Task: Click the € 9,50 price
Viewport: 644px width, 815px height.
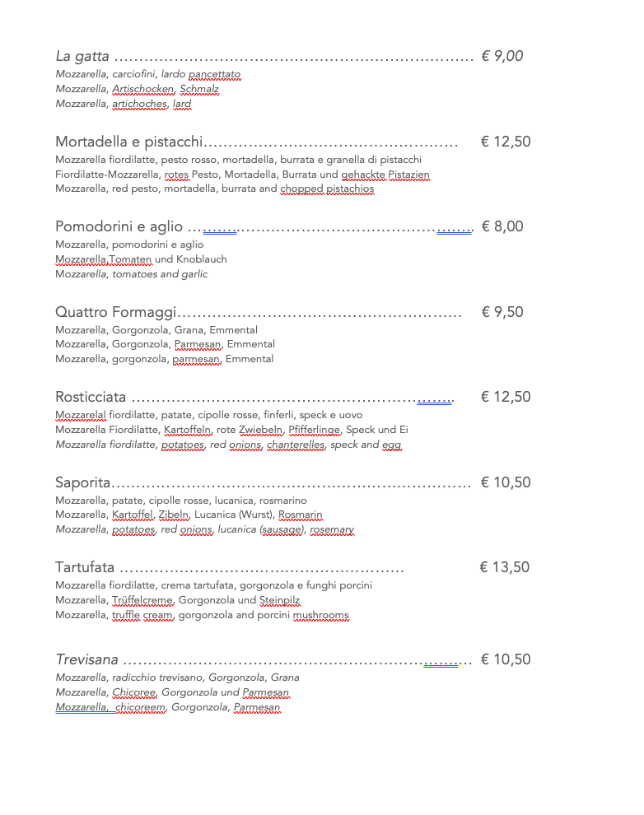Action: coord(502,312)
